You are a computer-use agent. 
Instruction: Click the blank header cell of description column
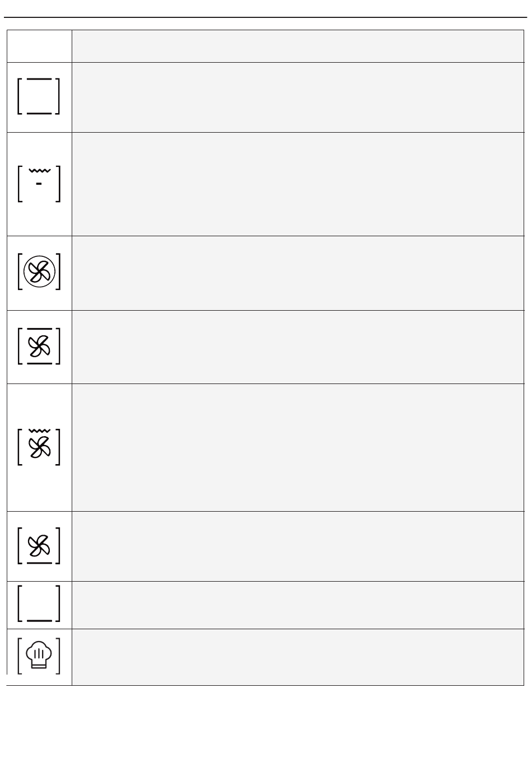(298, 46)
